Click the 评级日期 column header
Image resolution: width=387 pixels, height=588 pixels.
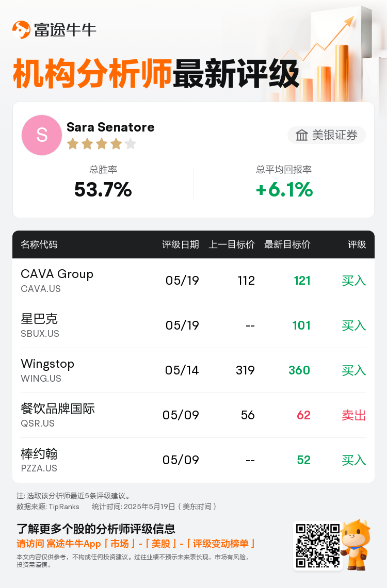(181, 244)
